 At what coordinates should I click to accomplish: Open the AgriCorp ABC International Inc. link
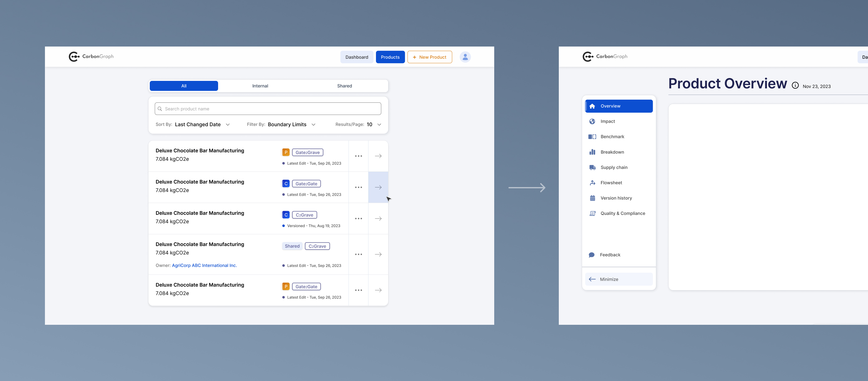(x=204, y=265)
